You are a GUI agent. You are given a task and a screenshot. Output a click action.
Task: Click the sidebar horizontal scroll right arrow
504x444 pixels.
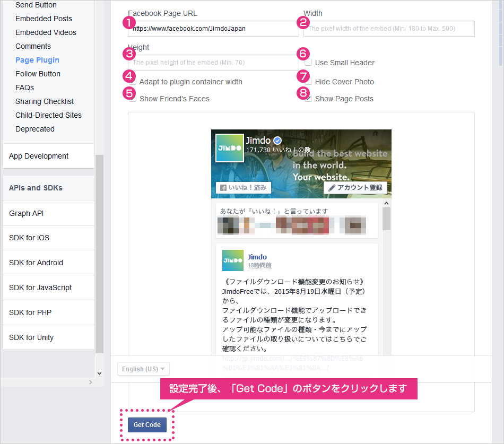[91, 382]
